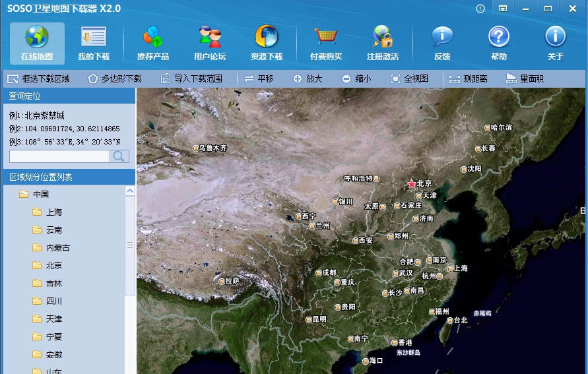Click 全视图 full view
The image size is (588, 374).
[410, 78]
